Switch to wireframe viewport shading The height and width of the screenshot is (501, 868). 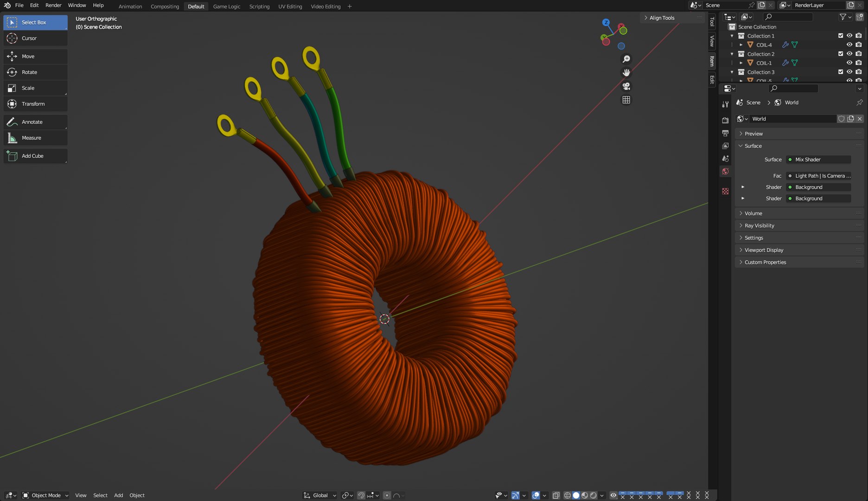pyautogui.click(x=567, y=495)
